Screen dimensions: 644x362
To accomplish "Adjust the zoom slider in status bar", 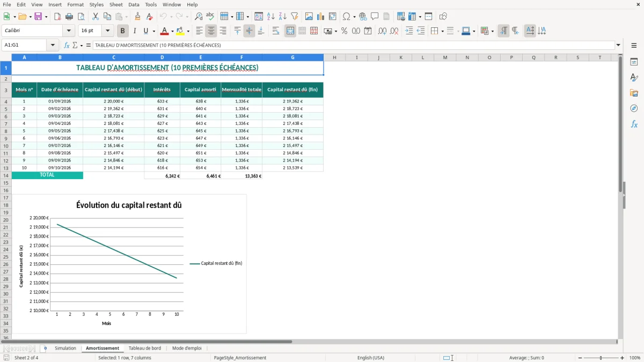I will (601, 358).
